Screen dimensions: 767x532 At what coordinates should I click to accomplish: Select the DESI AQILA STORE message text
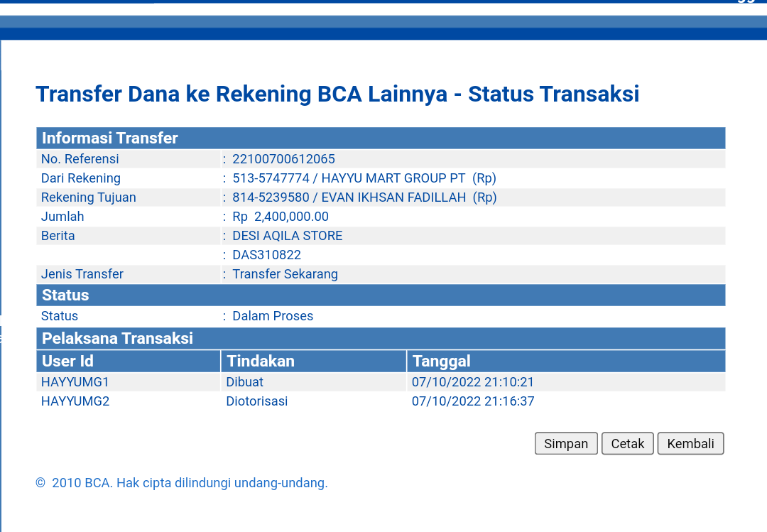point(287,236)
